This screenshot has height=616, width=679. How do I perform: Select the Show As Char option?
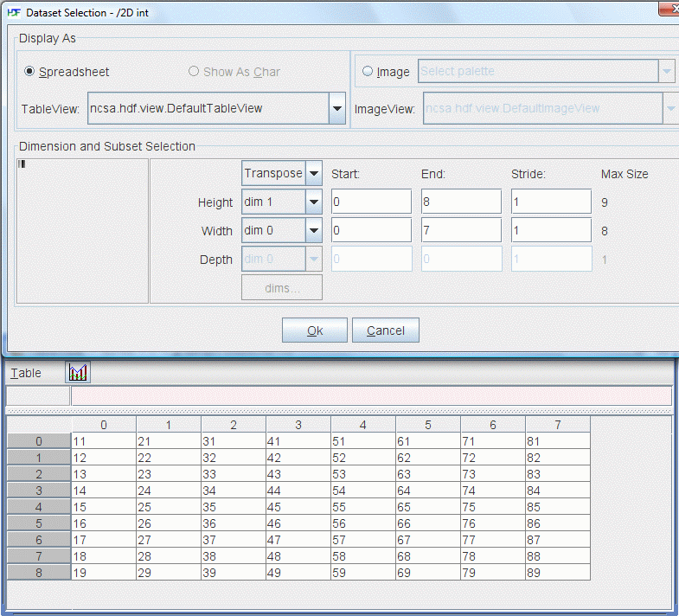194,71
